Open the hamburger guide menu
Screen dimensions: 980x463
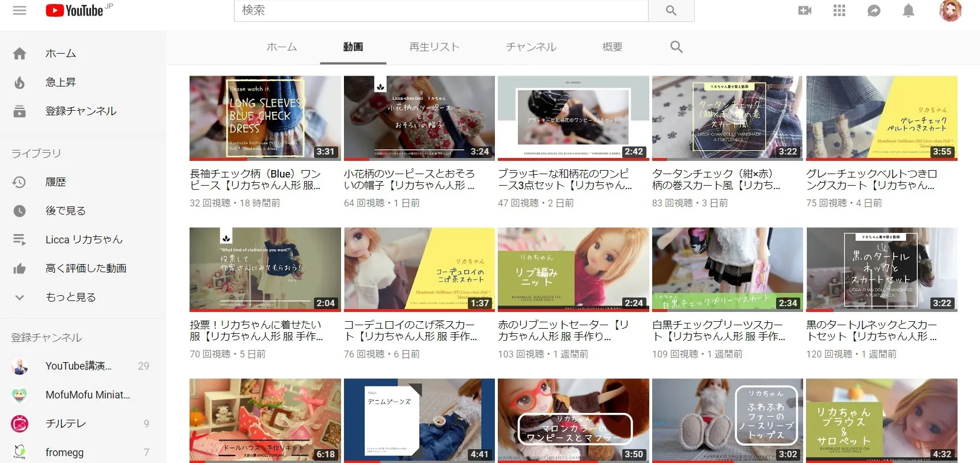[20, 10]
